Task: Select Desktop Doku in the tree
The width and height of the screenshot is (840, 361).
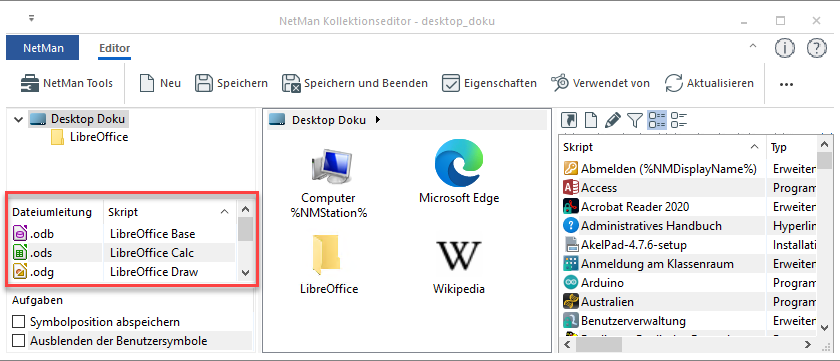Action: pos(80,119)
